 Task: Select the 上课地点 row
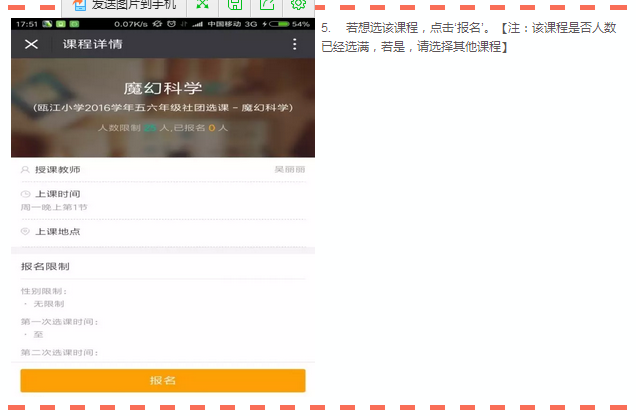click(163, 232)
